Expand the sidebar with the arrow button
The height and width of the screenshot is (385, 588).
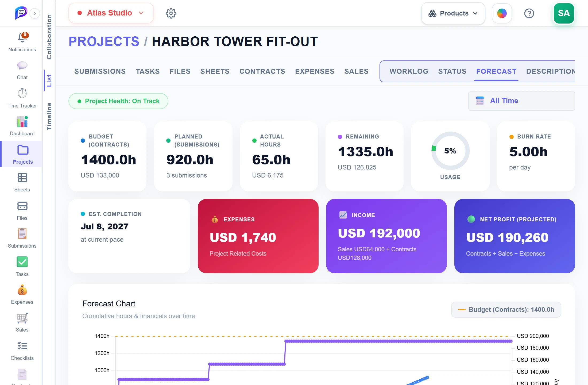35,13
